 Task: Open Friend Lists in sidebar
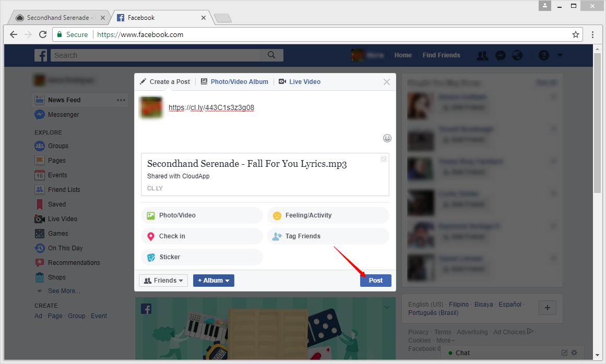(x=57, y=189)
